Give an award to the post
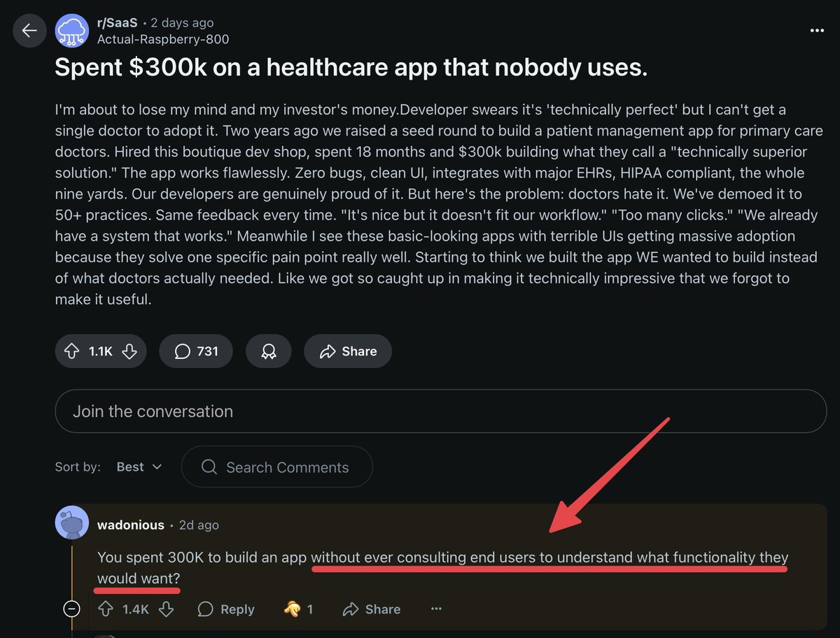The height and width of the screenshot is (638, 840). (x=269, y=351)
